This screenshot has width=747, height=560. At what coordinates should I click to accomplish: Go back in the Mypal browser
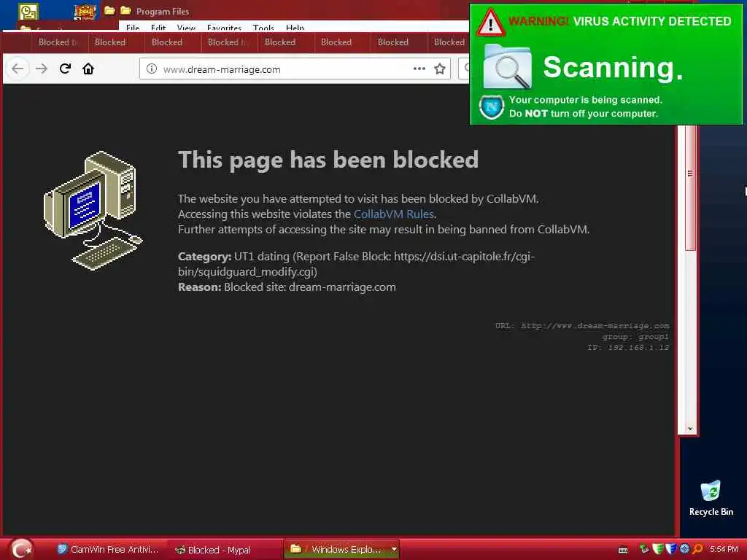18,69
